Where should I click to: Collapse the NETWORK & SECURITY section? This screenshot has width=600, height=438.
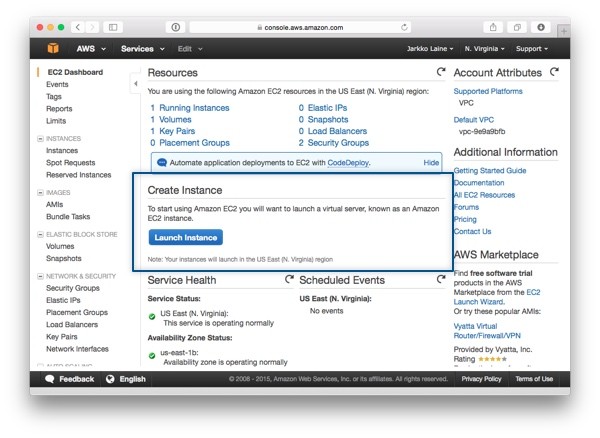pos(40,276)
